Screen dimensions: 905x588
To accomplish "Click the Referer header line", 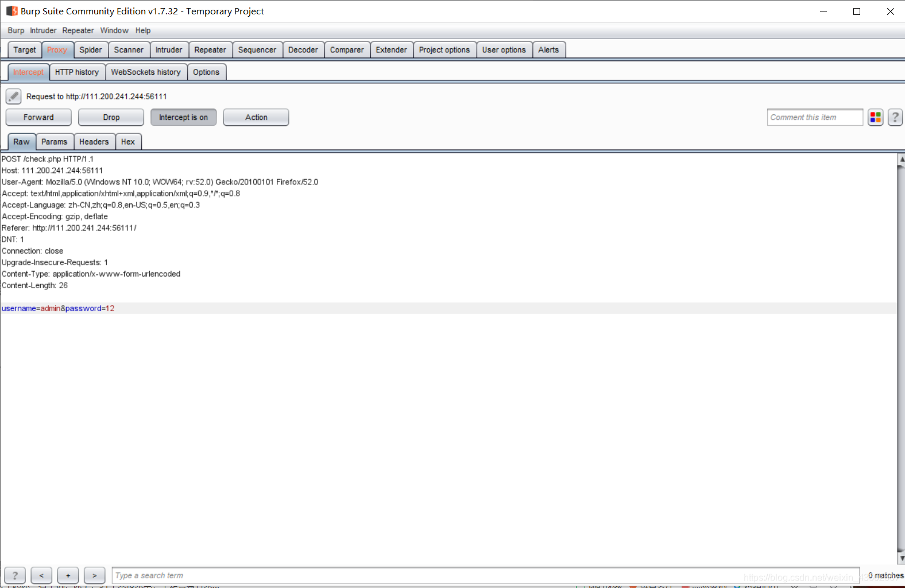I will coord(69,228).
